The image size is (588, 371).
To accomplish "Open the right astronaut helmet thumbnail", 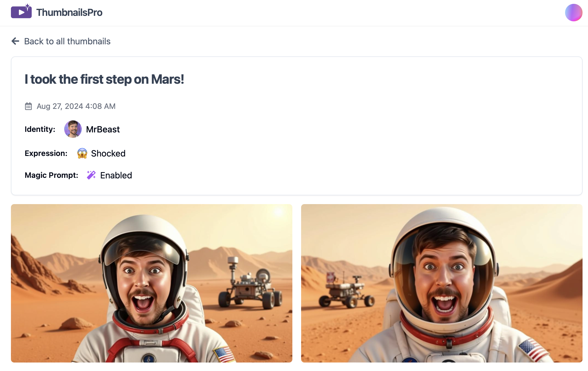I will (442, 283).
